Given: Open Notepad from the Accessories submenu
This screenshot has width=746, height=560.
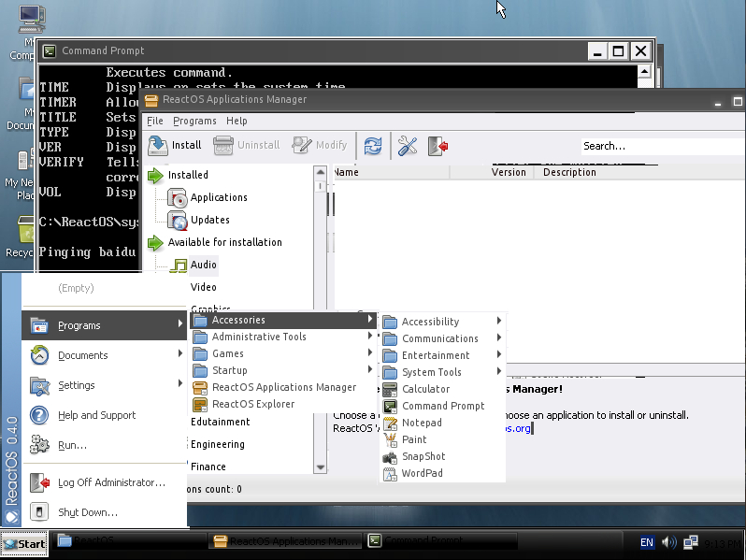Looking at the screenshot, I should pos(422,423).
